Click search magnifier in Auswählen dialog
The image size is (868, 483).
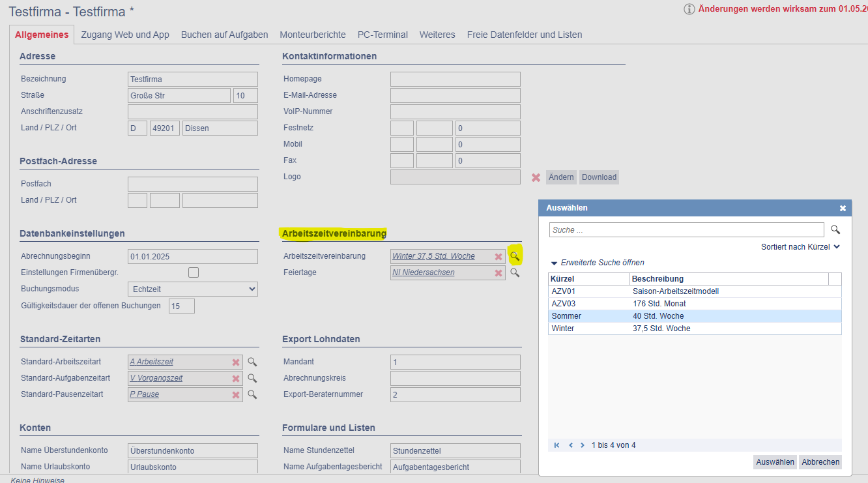(x=835, y=229)
